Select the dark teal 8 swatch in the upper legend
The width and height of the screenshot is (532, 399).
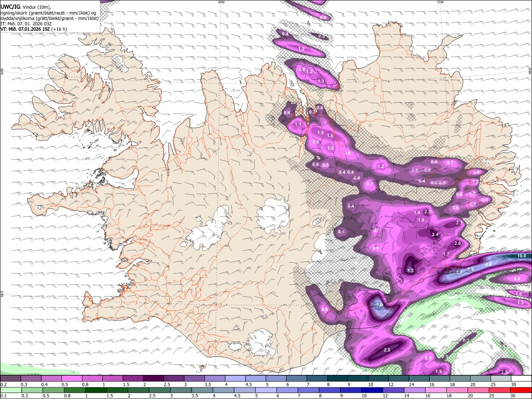point(337,378)
